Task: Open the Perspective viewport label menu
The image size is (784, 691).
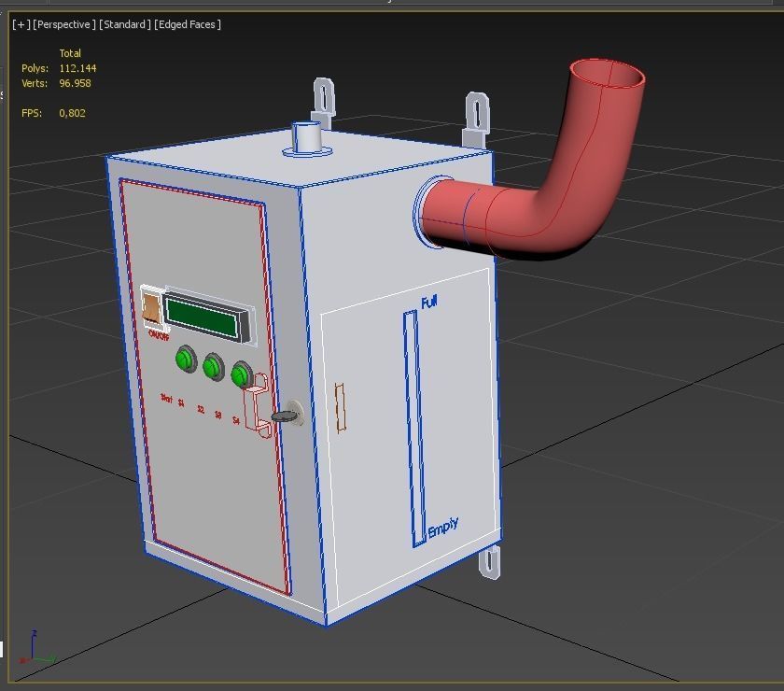Action: tap(64, 24)
